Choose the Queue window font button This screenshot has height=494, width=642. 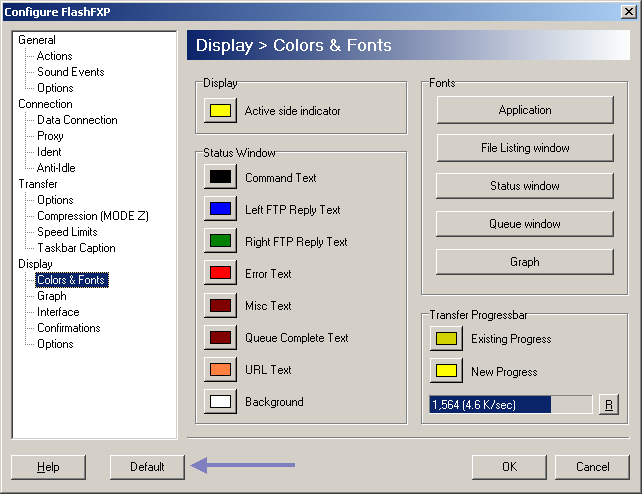[524, 224]
